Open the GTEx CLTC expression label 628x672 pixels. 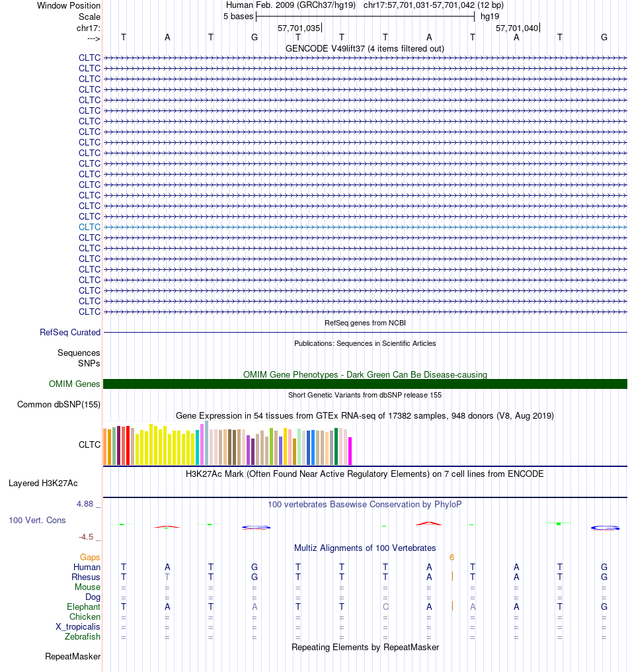(89, 445)
